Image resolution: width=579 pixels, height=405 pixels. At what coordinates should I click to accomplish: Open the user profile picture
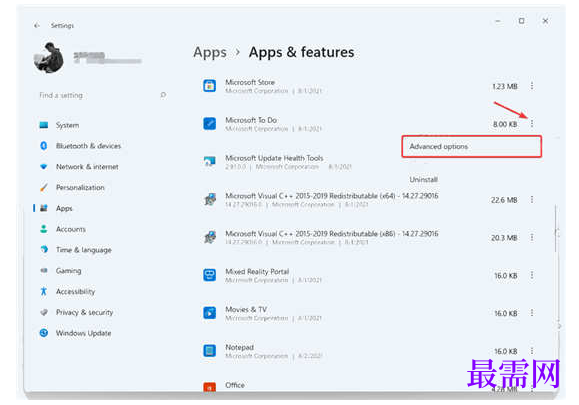48,58
